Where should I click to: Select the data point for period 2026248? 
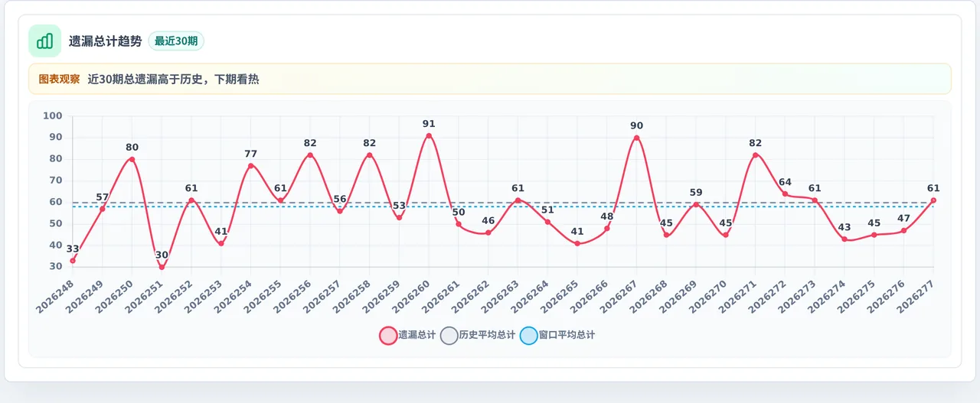[73, 261]
